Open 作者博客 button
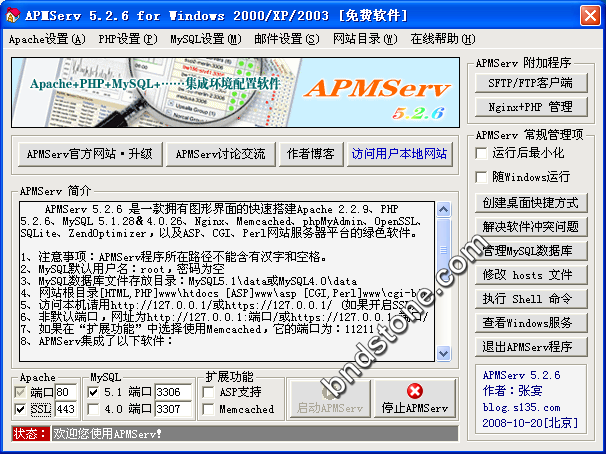This screenshot has width=606, height=454. coord(311,154)
